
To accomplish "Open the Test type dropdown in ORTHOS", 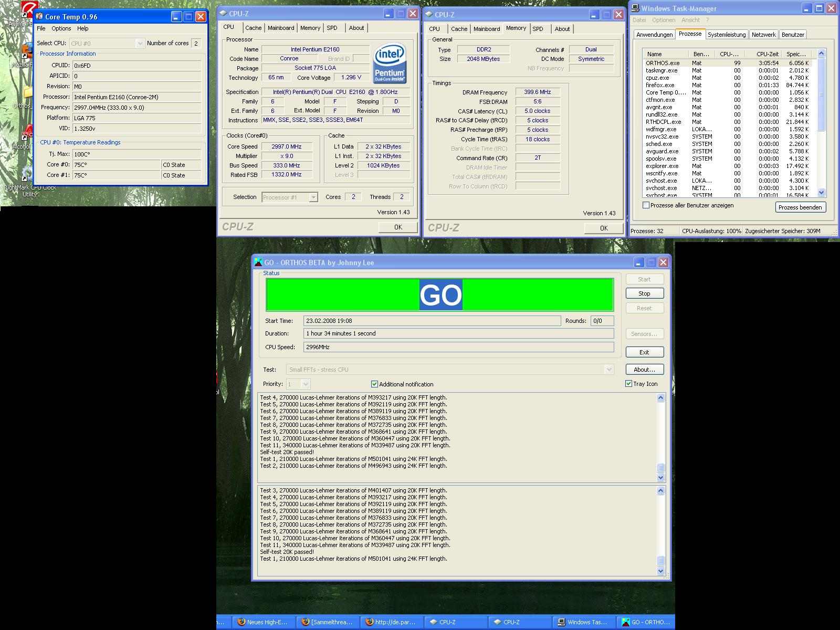I will 450,370.
